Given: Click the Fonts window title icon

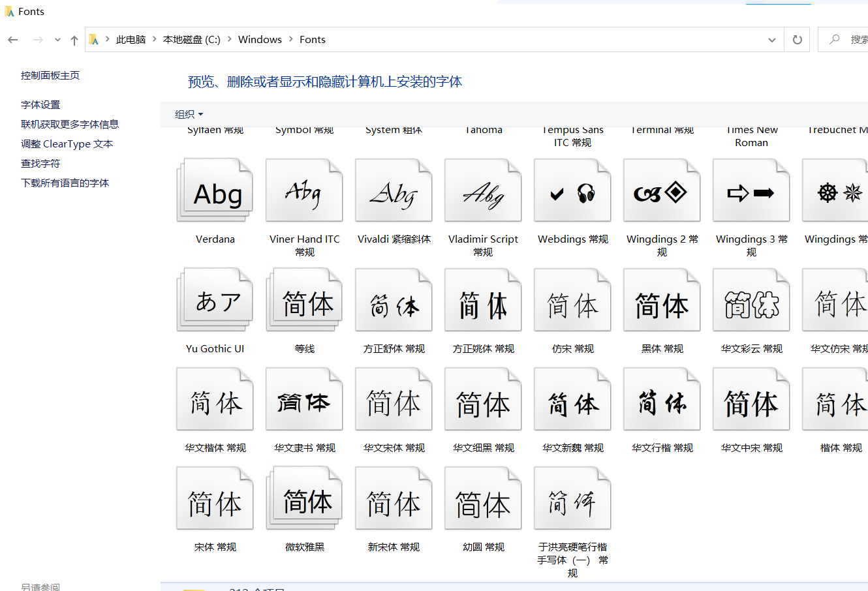Looking at the screenshot, I should coord(9,12).
